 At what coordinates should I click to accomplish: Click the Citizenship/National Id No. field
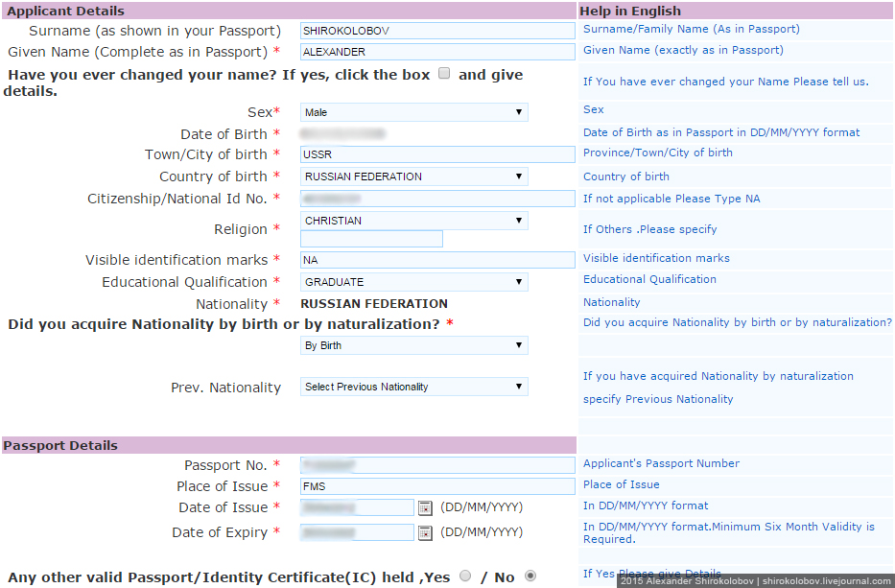(x=437, y=199)
